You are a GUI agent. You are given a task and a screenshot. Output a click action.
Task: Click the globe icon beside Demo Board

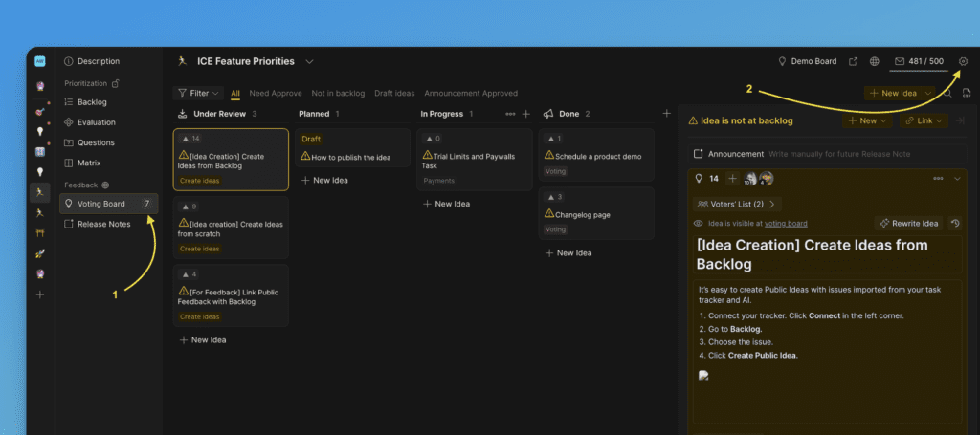tap(874, 61)
